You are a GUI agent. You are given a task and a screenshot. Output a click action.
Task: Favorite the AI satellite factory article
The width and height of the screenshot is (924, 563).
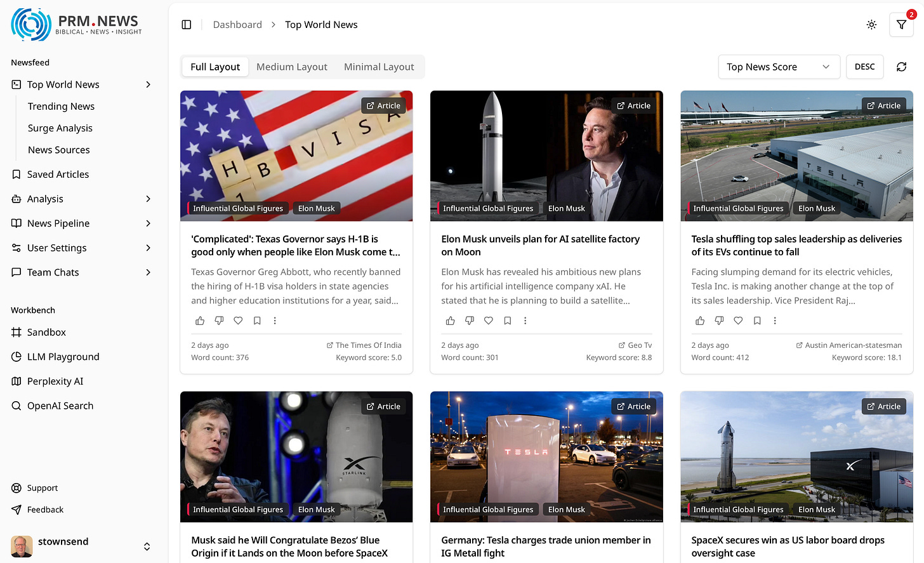coord(488,321)
